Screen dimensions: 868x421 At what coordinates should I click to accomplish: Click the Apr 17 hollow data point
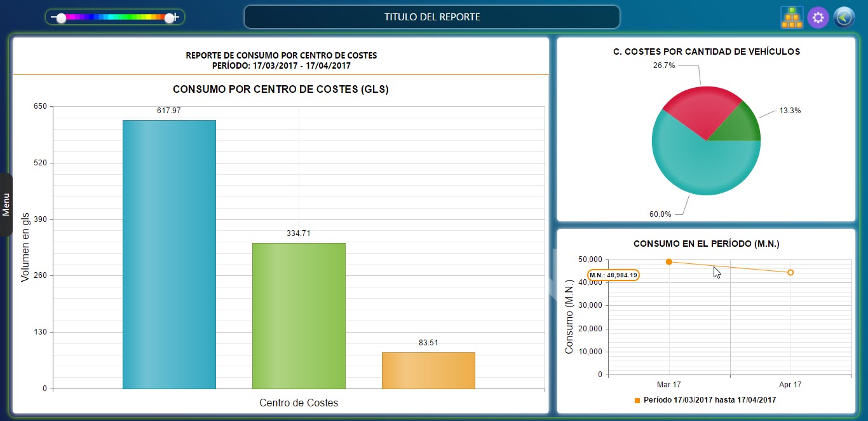pos(790,272)
